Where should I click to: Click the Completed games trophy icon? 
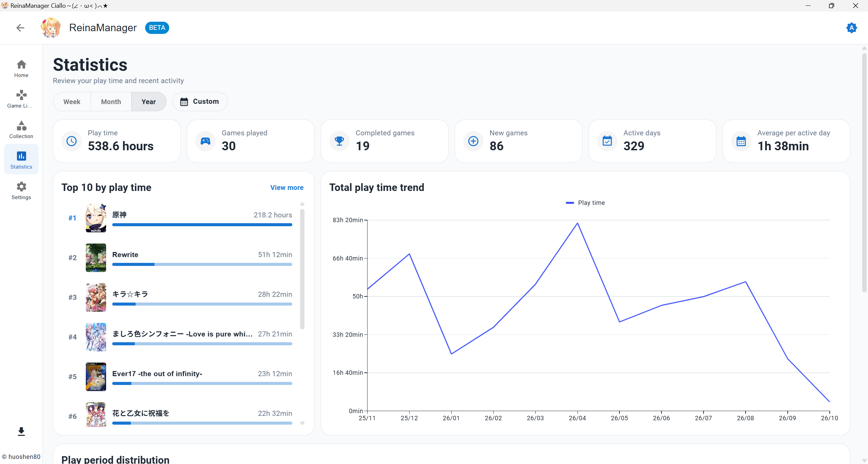tap(339, 141)
